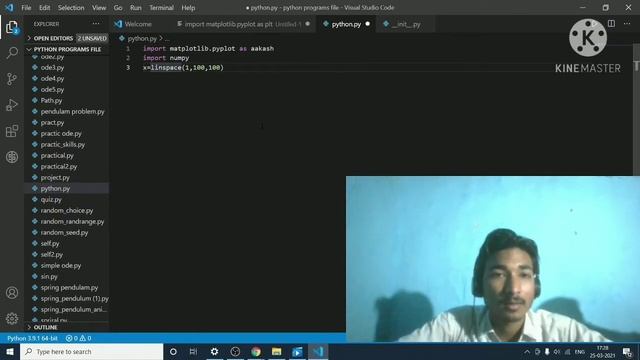Open Settings gear on taskbar
Viewport: 640px width, 360px height.
tap(214, 351)
